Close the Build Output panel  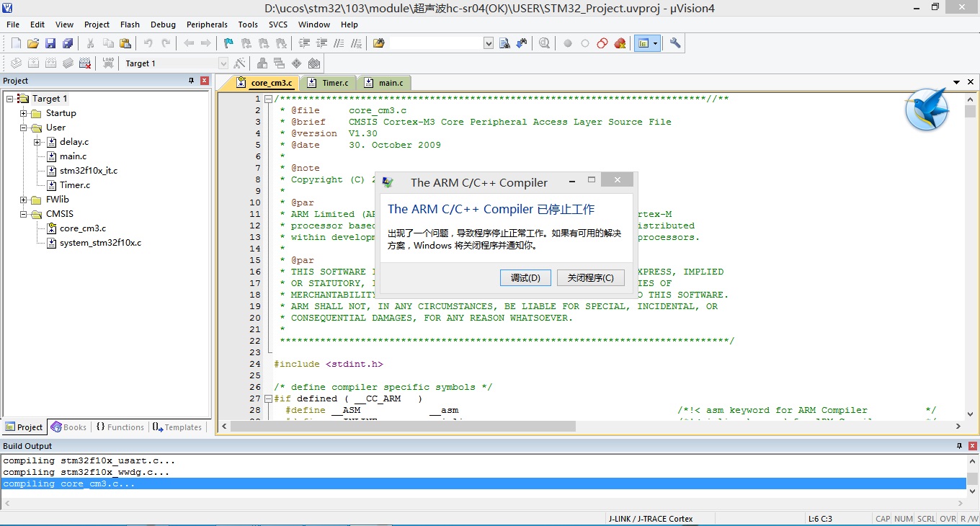click(971, 447)
